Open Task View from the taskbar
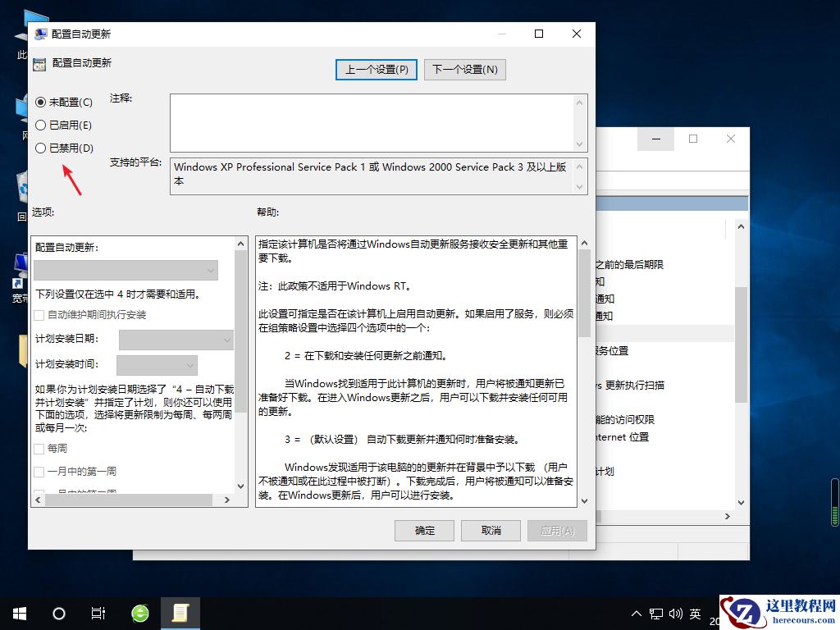This screenshot has height=630, width=840. [98, 613]
